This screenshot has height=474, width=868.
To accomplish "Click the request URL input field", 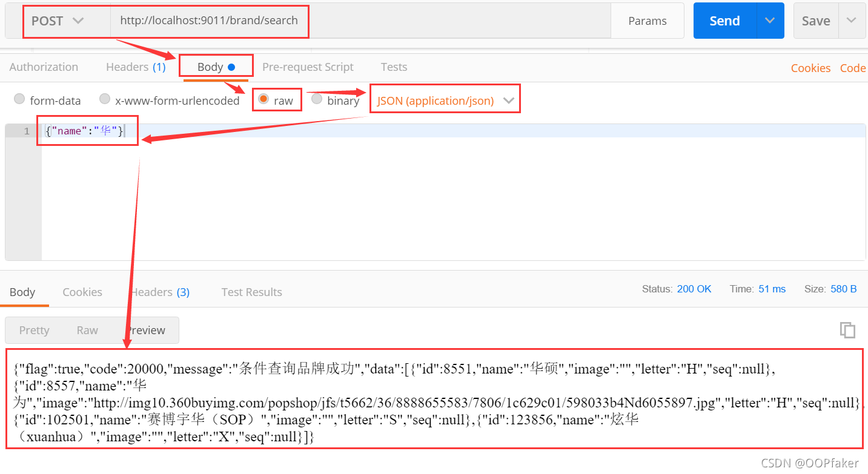I will [x=360, y=21].
